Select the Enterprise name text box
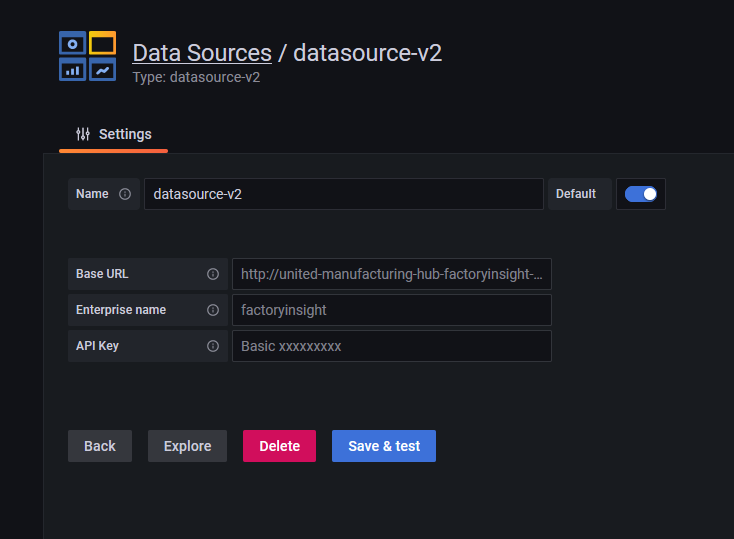 click(x=391, y=310)
